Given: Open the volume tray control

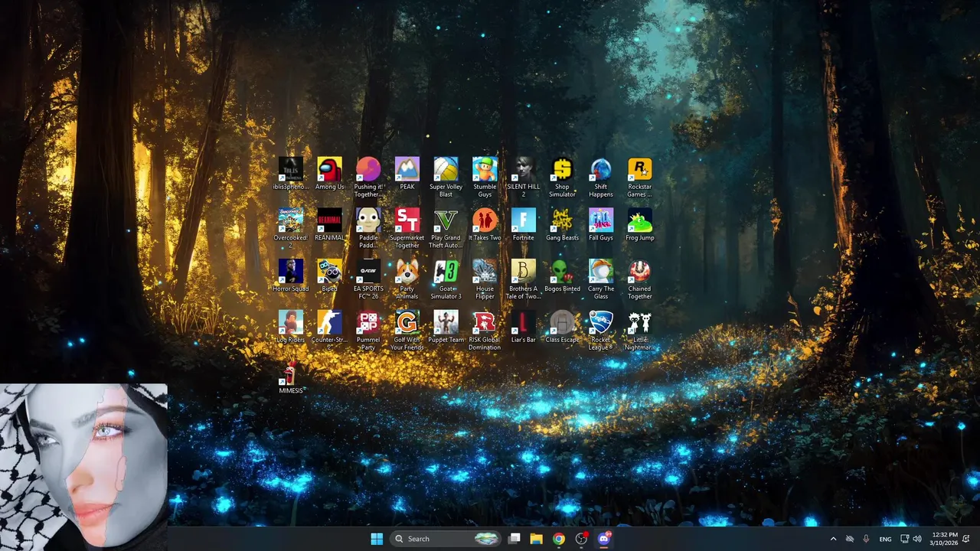Looking at the screenshot, I should click(917, 539).
